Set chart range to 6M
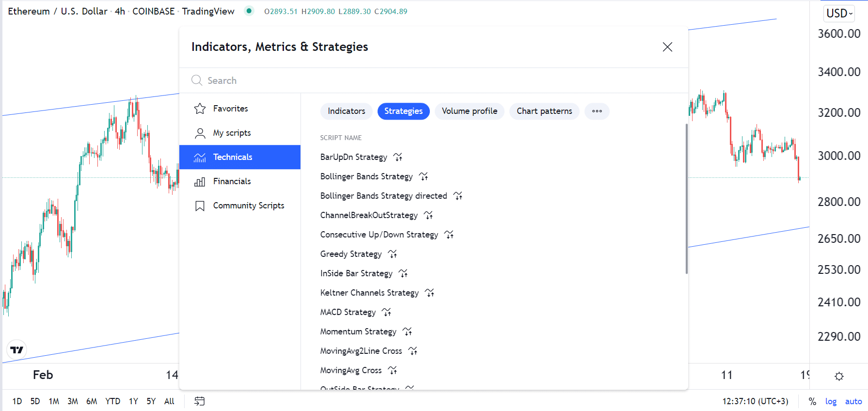Viewport: 868px width, 411px height. tap(92, 401)
